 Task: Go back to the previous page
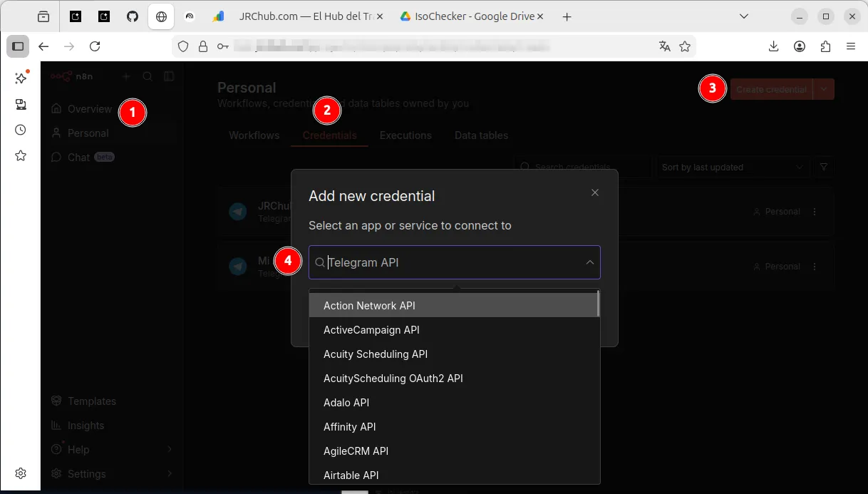(x=43, y=46)
